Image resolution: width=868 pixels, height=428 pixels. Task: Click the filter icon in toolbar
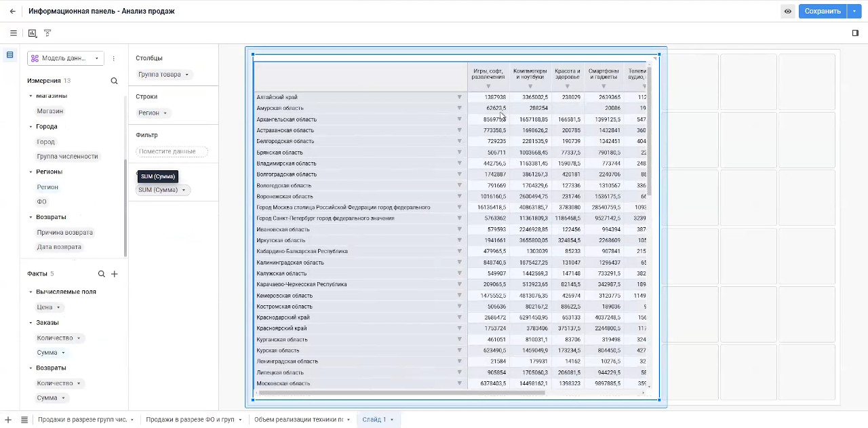[x=47, y=33]
